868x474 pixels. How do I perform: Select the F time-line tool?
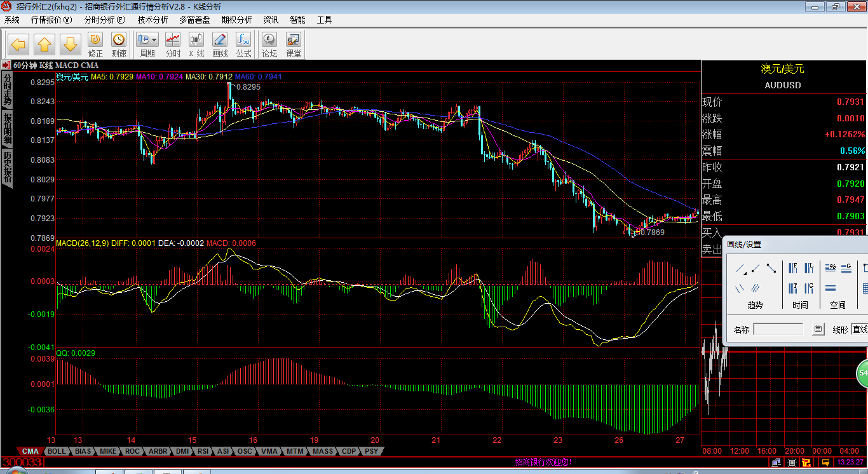pyautogui.click(x=793, y=268)
